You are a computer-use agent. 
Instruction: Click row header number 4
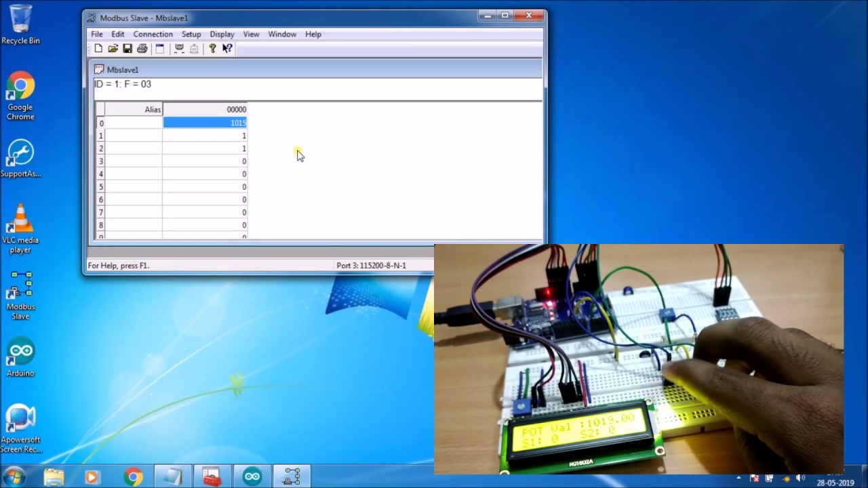click(x=100, y=174)
